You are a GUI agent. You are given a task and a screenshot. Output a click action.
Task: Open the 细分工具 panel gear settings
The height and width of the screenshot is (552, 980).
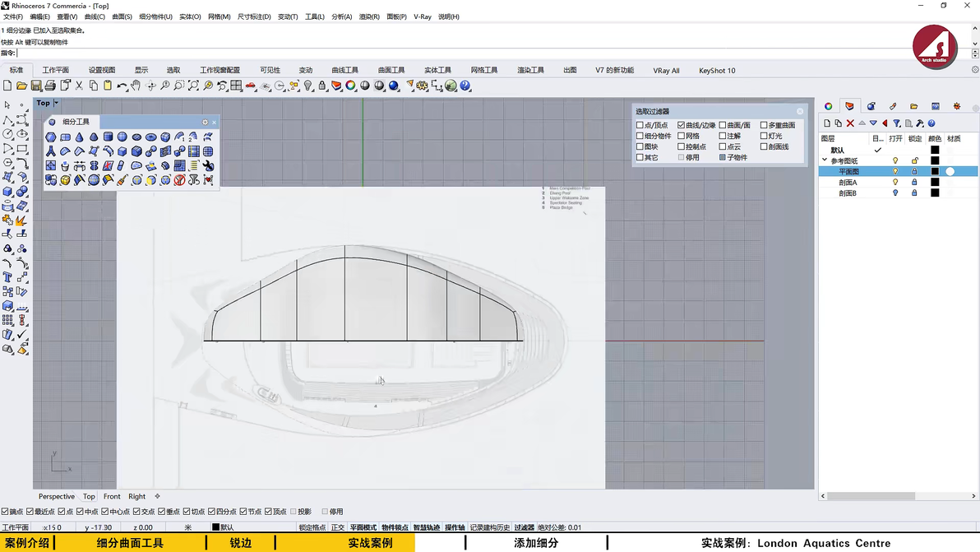tap(205, 123)
